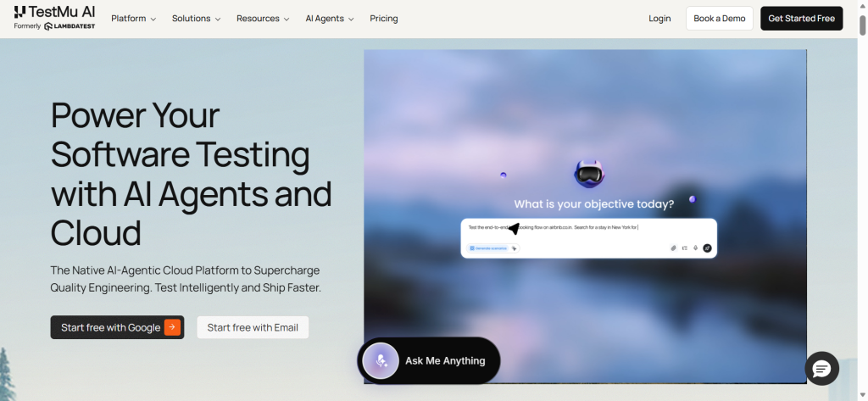The height and width of the screenshot is (401, 868).
Task: Open the Resources dropdown
Action: tap(263, 19)
